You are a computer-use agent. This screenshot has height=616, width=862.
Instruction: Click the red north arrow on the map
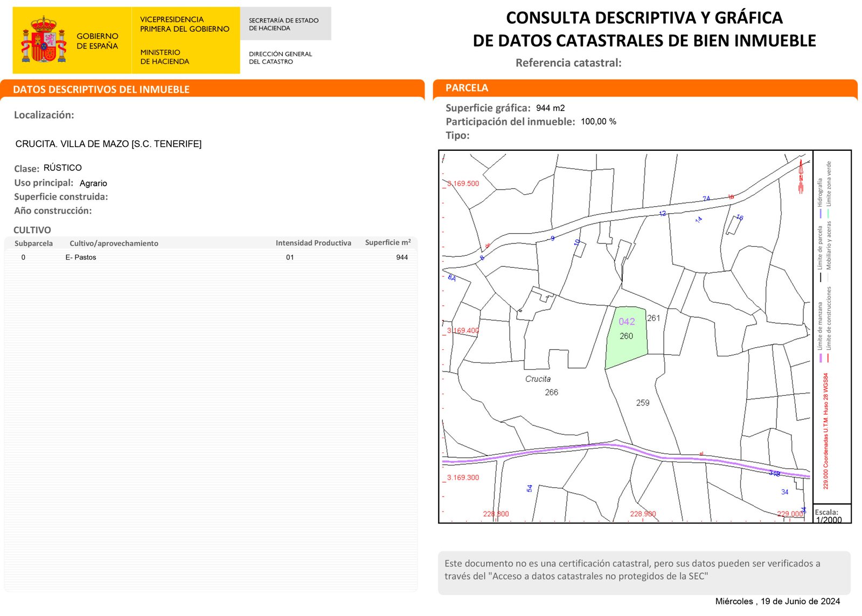pyautogui.click(x=801, y=177)
